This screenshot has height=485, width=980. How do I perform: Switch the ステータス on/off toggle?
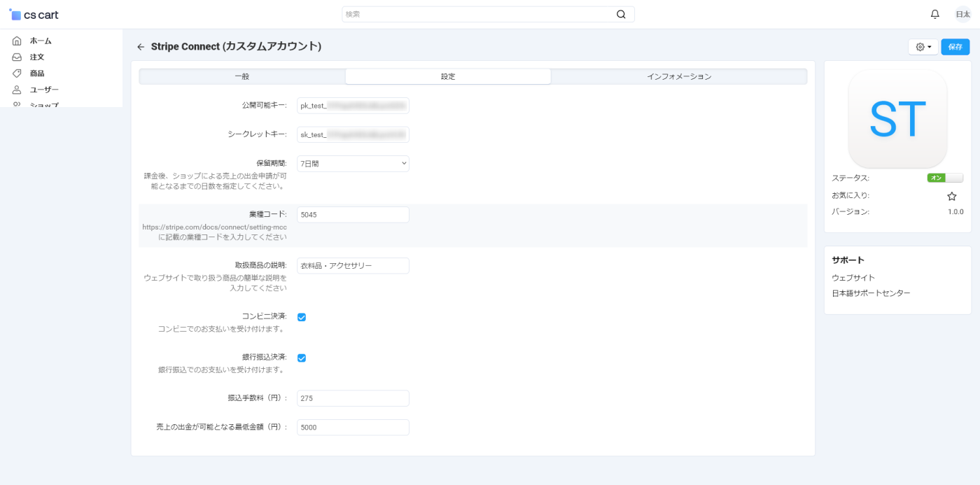(944, 178)
